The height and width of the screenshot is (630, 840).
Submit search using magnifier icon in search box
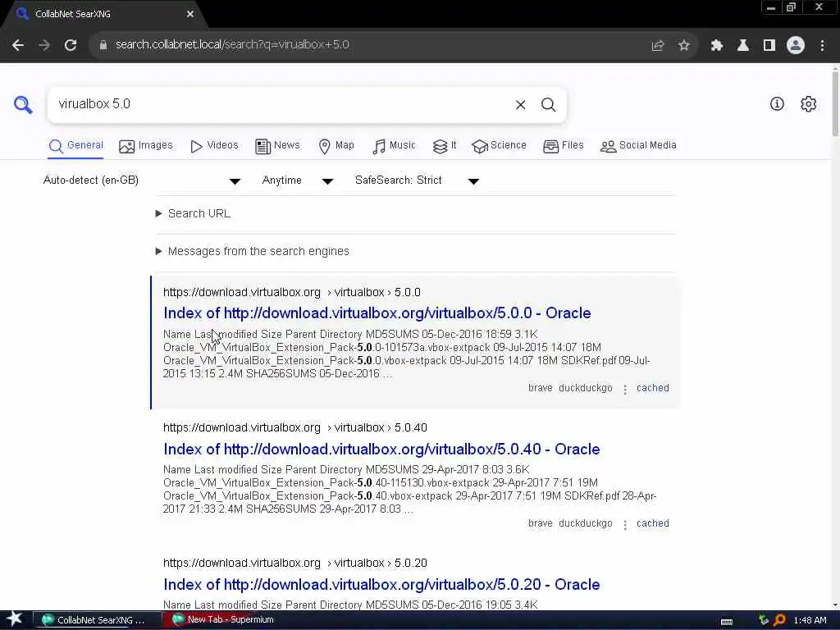(x=548, y=104)
